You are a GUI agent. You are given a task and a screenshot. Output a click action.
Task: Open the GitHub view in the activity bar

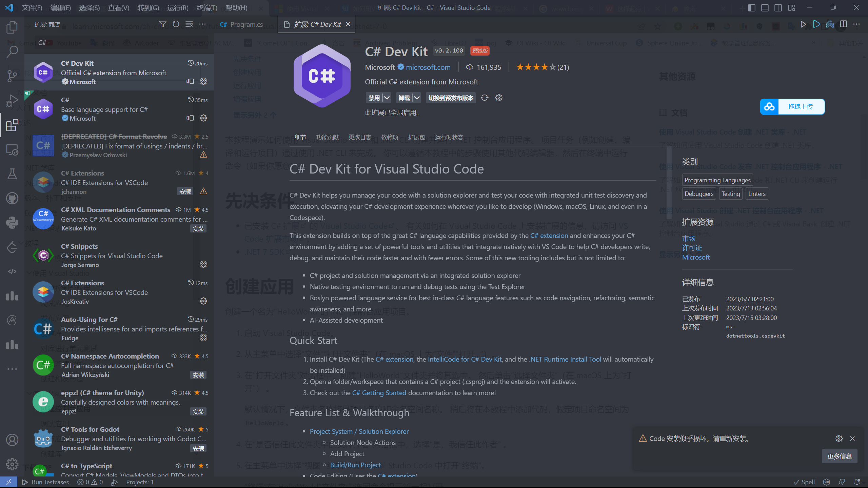point(12,198)
